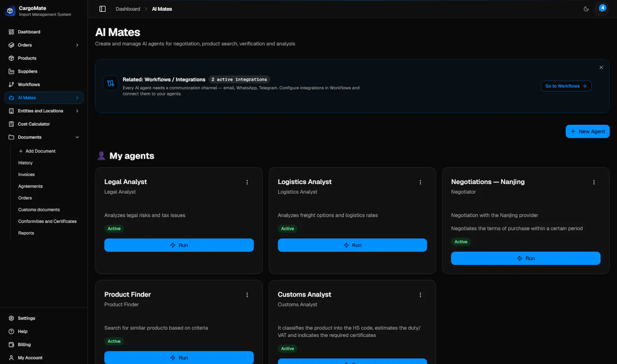Click the plus icon beside Add Document
The image size is (617, 364).
[x=21, y=151]
